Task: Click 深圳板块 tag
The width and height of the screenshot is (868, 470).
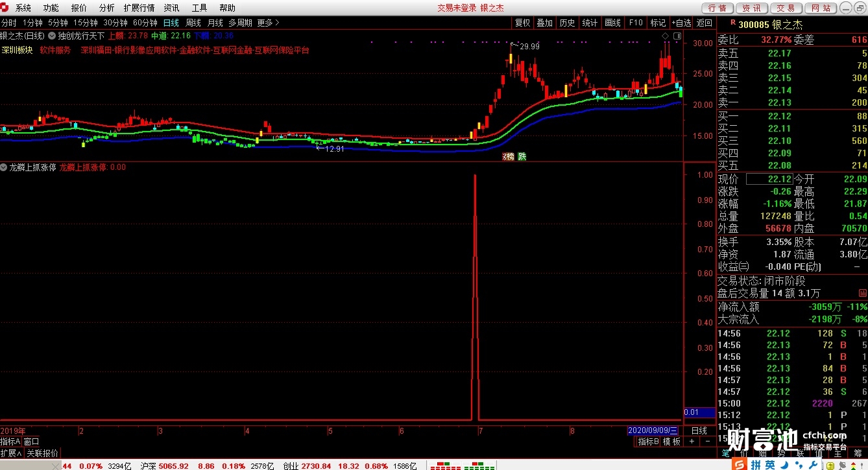Action: coord(17,50)
